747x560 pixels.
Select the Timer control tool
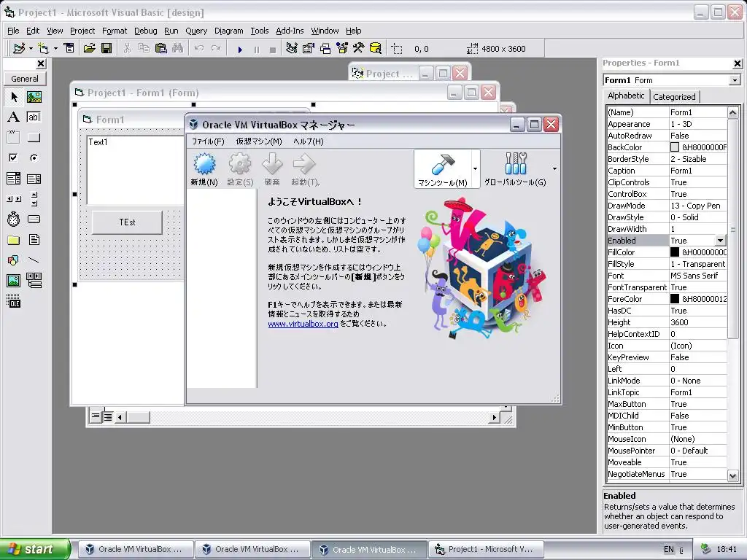tap(14, 219)
